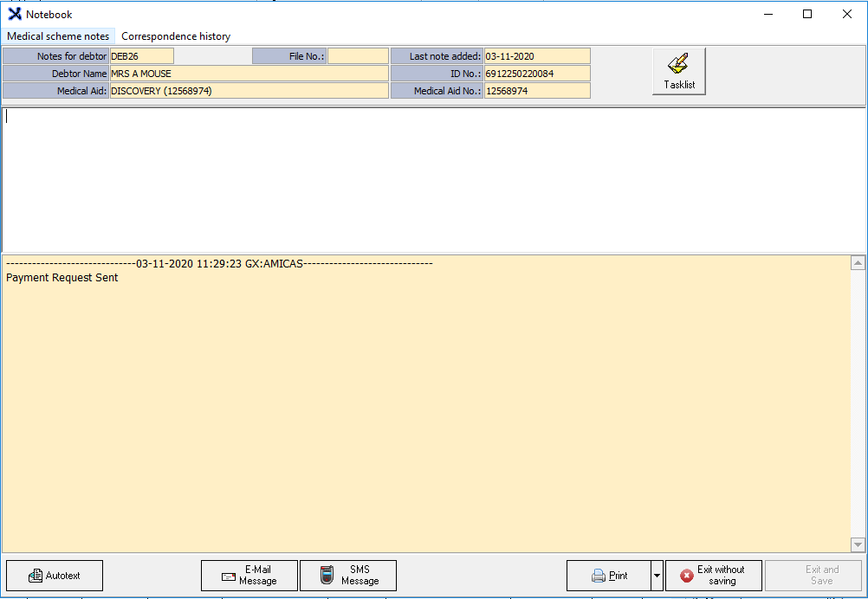The image size is (868, 599).
Task: Click the empty File No. field
Action: (x=358, y=56)
